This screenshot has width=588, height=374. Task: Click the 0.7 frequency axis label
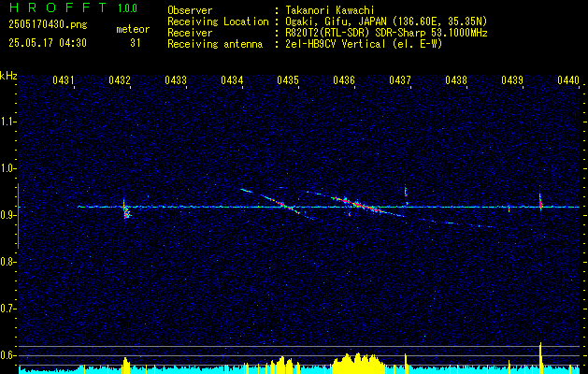(7, 309)
